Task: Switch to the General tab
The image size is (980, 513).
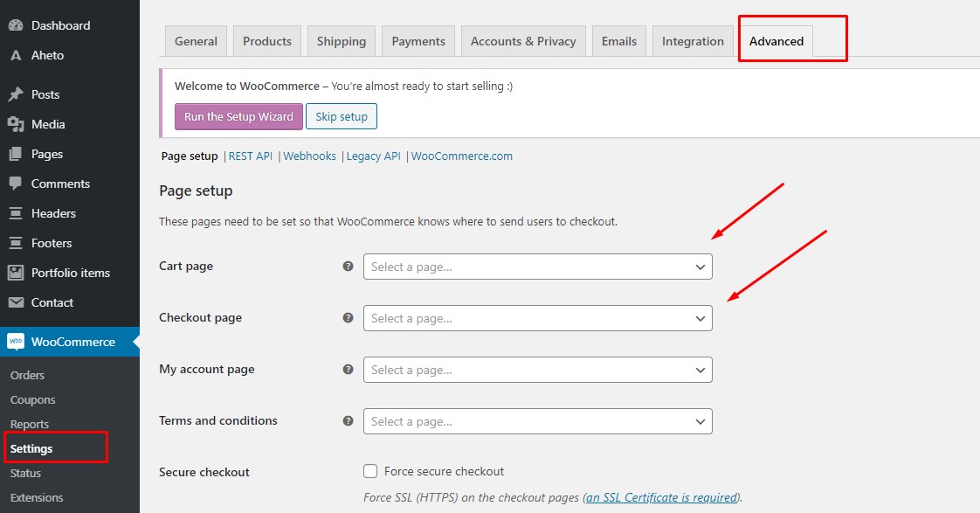Action: pos(196,41)
